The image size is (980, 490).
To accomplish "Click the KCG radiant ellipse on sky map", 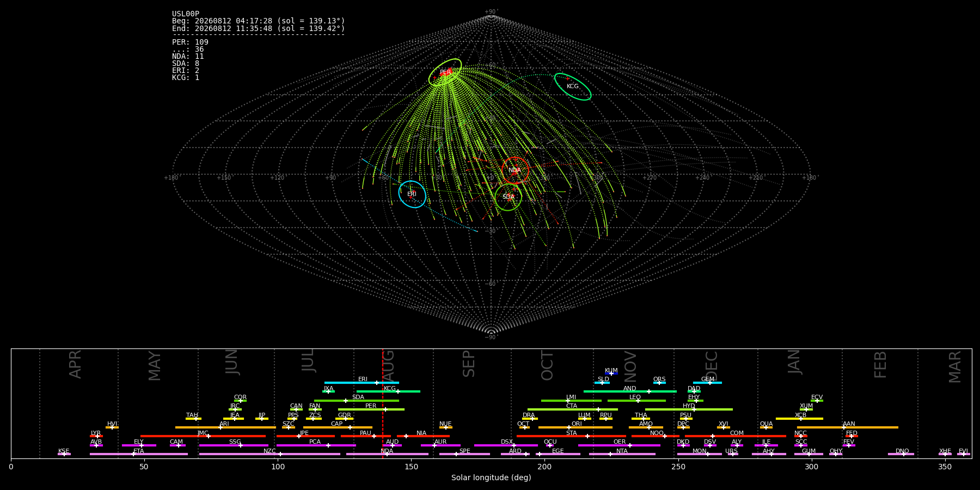I will pos(573,87).
